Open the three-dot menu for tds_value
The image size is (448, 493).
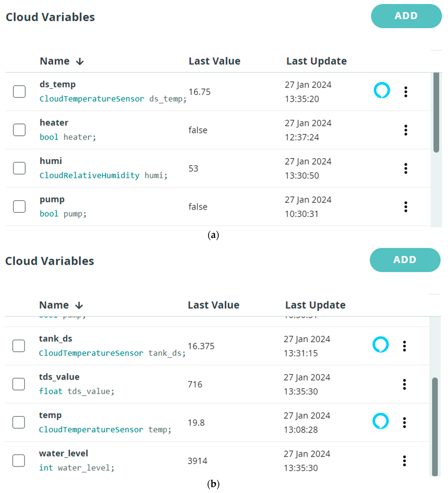tap(404, 384)
